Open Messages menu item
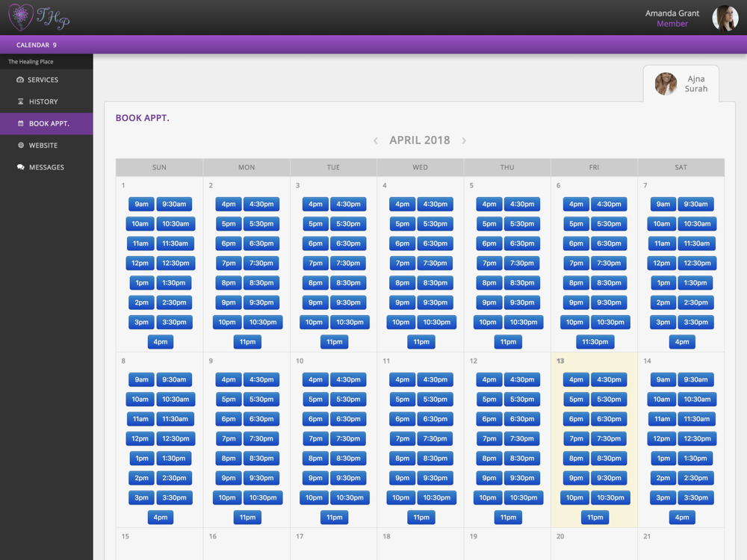Viewport: 747px width, 560px height. tap(46, 167)
